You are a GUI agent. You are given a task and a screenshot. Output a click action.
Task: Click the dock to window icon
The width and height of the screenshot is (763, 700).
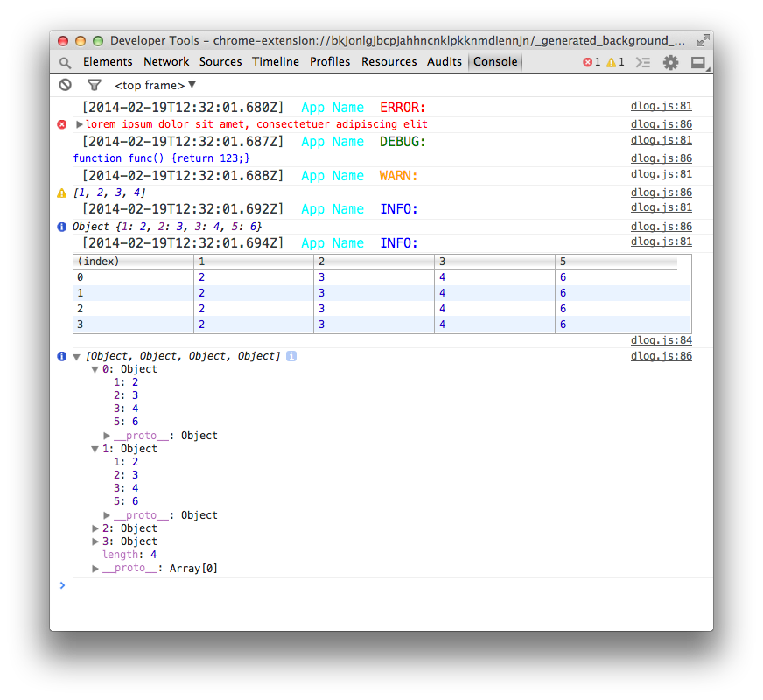click(698, 62)
